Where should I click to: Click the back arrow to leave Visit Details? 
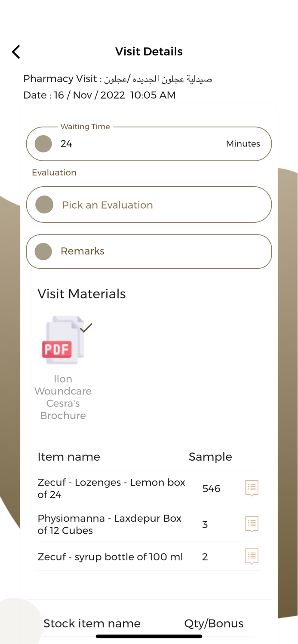click(15, 52)
